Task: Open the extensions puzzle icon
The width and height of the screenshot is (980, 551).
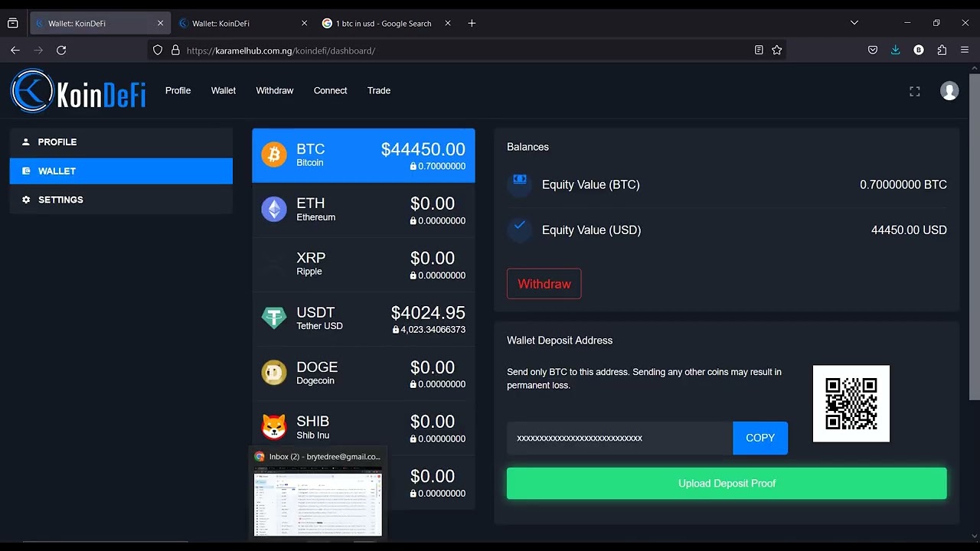Action: [x=942, y=50]
